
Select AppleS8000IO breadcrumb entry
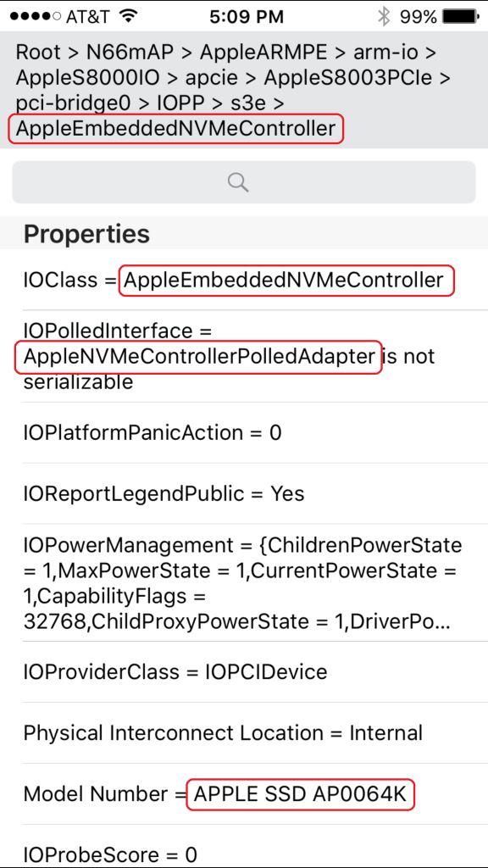click(87, 78)
